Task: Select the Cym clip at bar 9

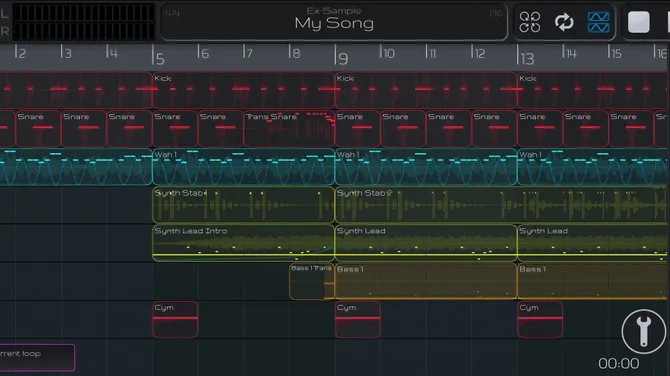Action: point(358,319)
